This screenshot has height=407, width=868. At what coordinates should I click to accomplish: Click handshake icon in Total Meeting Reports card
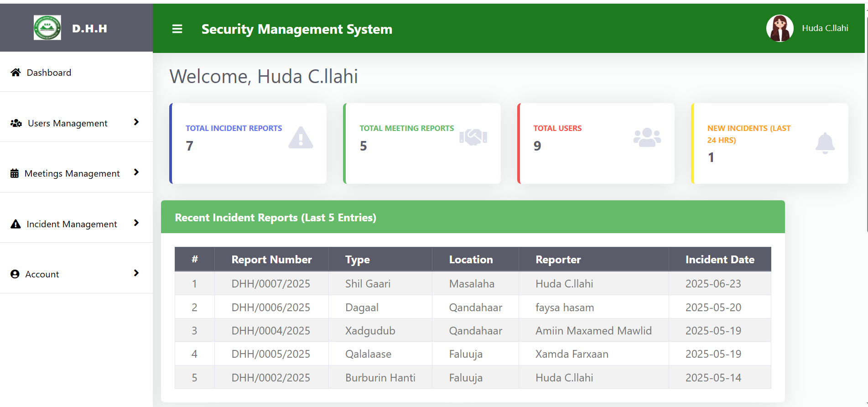click(473, 137)
